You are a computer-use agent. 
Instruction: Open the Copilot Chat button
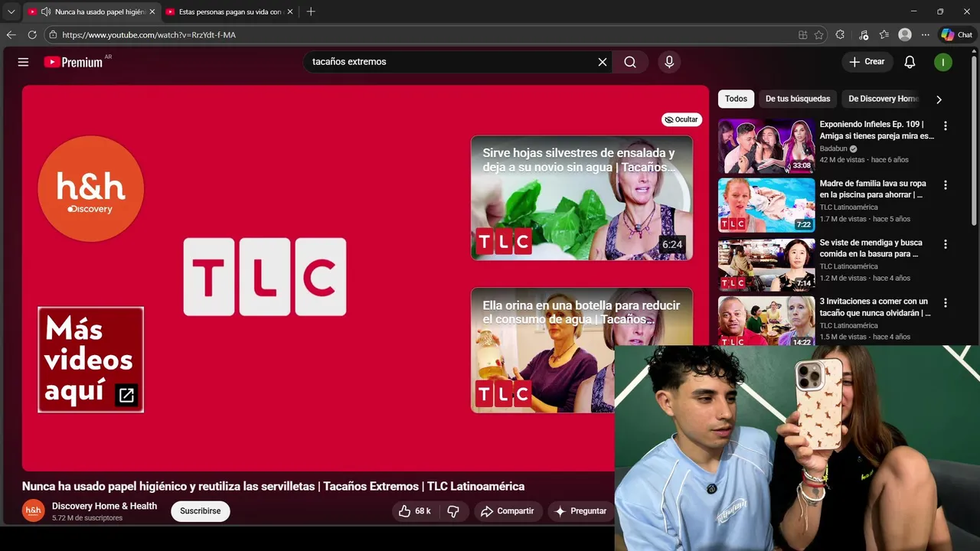pyautogui.click(x=957, y=34)
